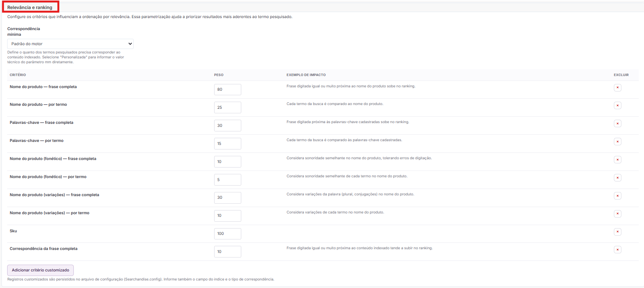Viewport: 644px width, 288px height.
Task: Click 'Adicionar critério customizado' button
Action: click(x=40, y=270)
